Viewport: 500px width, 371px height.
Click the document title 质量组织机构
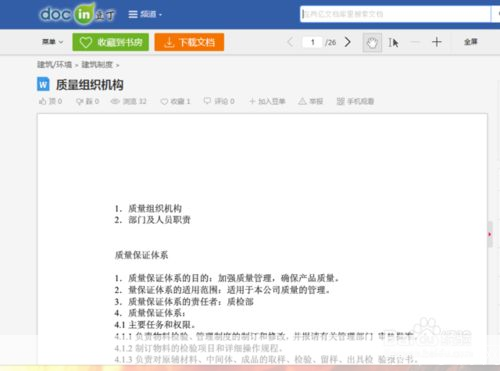90,85
